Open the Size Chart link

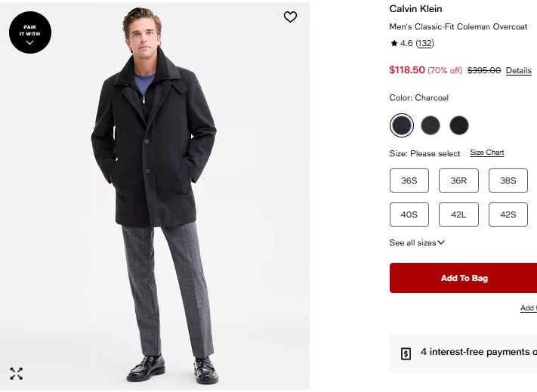(x=486, y=153)
